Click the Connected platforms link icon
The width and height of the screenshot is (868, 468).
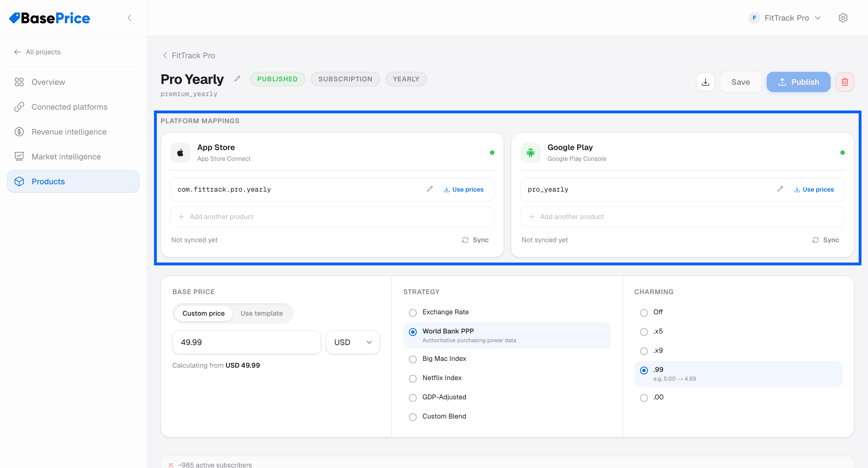19,107
